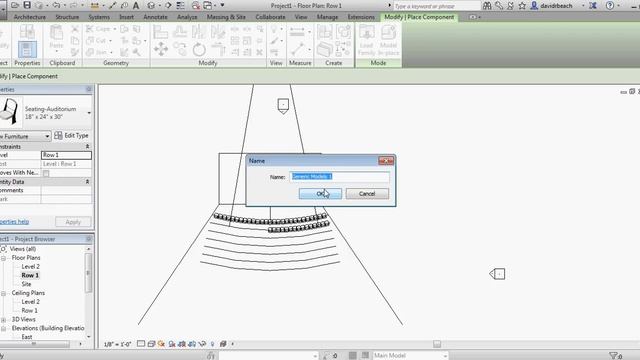Select the Text tool 'A' icon
Viewport: 640px width, 360px height.
click(x=136, y=5)
